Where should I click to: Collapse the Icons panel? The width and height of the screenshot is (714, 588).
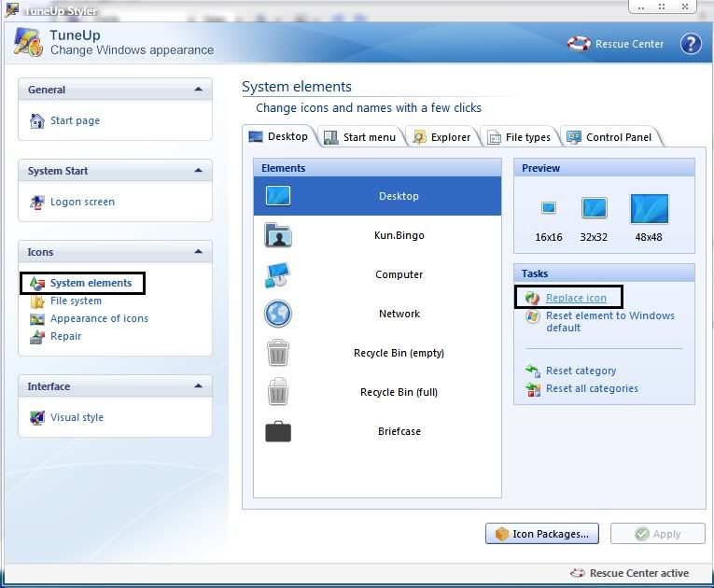[198, 251]
